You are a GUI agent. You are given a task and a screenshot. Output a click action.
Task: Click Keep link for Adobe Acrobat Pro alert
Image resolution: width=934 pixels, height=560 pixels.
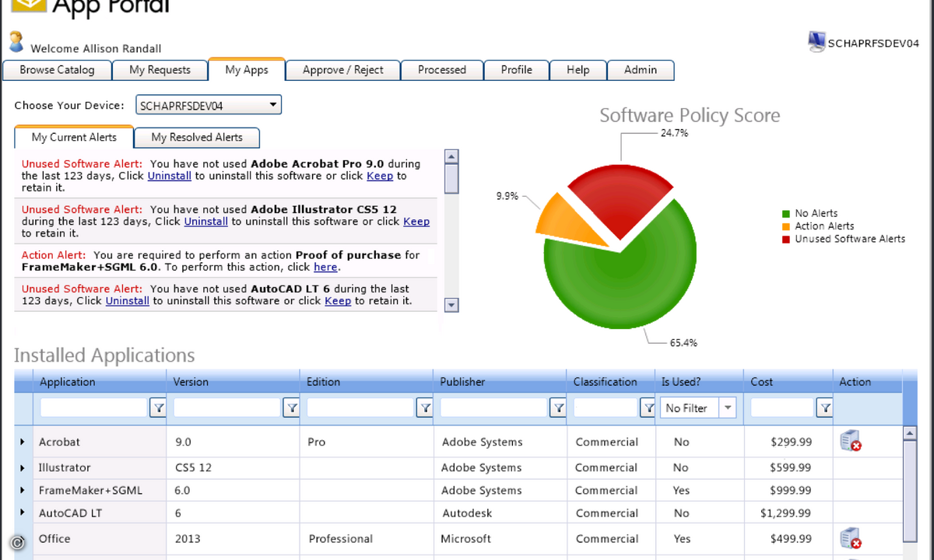[x=380, y=176]
